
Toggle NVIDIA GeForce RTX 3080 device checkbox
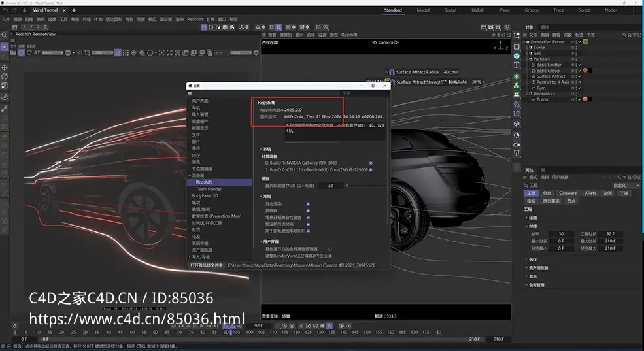coord(371,163)
